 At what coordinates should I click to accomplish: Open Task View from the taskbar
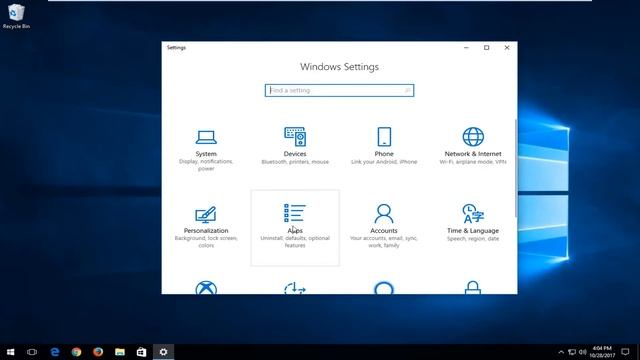(x=32, y=352)
